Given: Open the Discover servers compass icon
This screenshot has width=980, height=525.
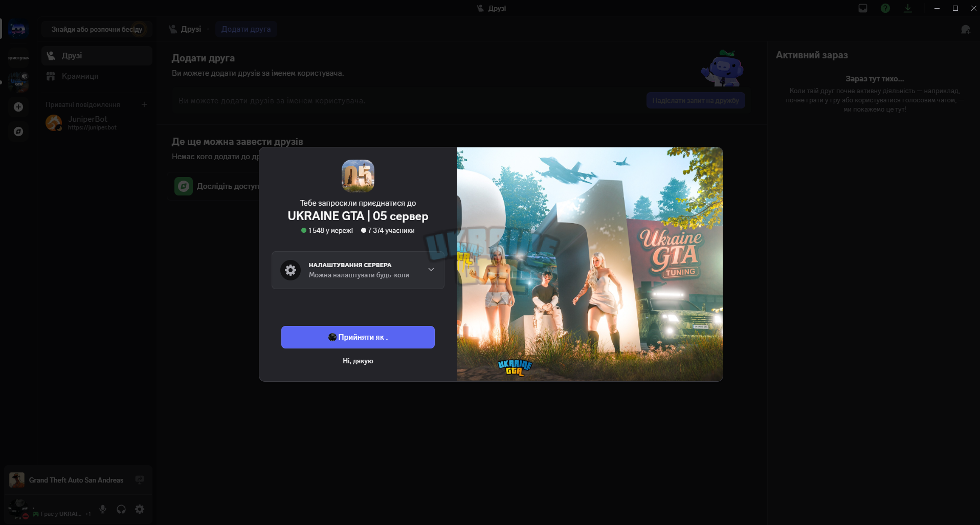Looking at the screenshot, I should 18,132.
